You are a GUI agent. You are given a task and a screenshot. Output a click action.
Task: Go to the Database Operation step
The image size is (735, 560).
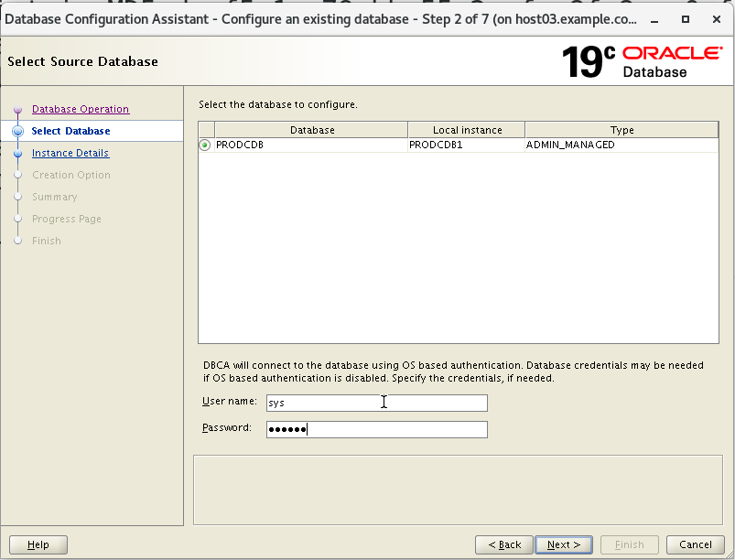(81, 109)
